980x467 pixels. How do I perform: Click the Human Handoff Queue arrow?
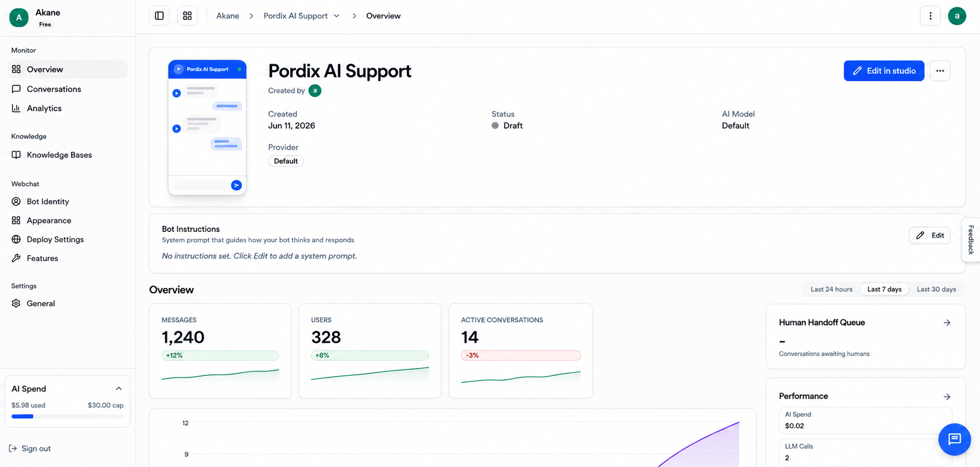coord(947,322)
